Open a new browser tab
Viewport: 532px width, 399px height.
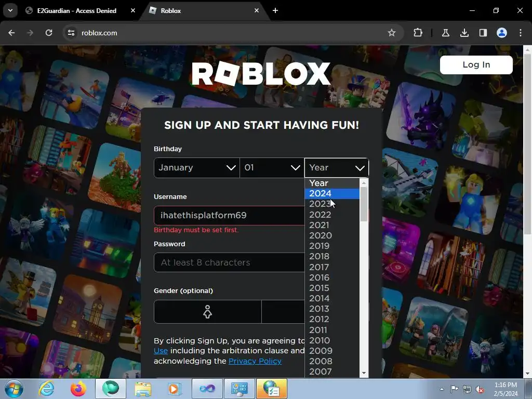click(x=275, y=10)
